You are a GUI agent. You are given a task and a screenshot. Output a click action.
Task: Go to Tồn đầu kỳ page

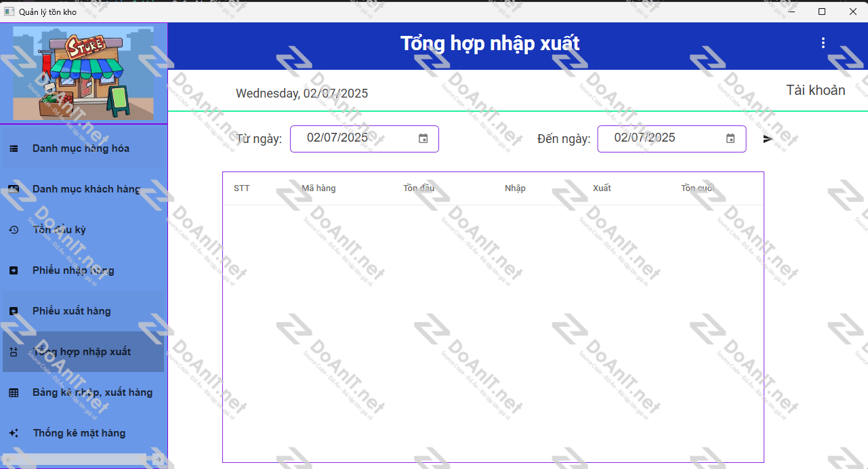click(83, 230)
